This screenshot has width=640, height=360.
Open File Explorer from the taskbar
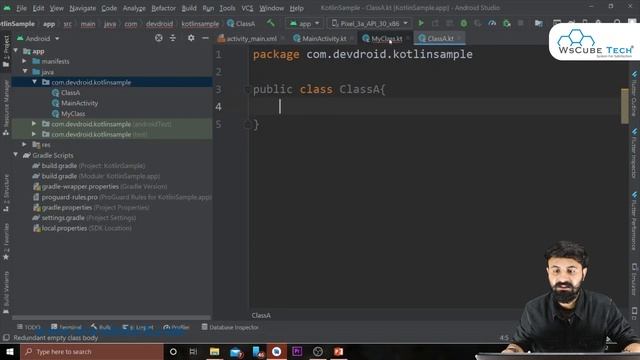pyautogui.click(x=214, y=351)
